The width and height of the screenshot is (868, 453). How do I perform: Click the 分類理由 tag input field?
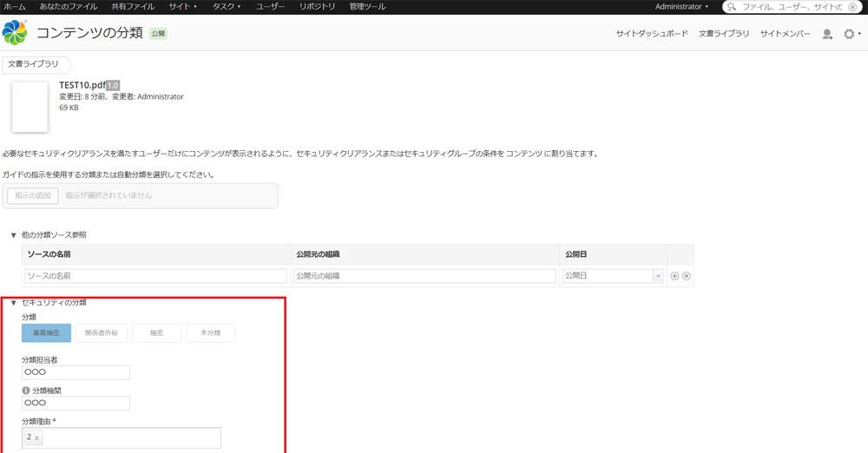coord(122,437)
